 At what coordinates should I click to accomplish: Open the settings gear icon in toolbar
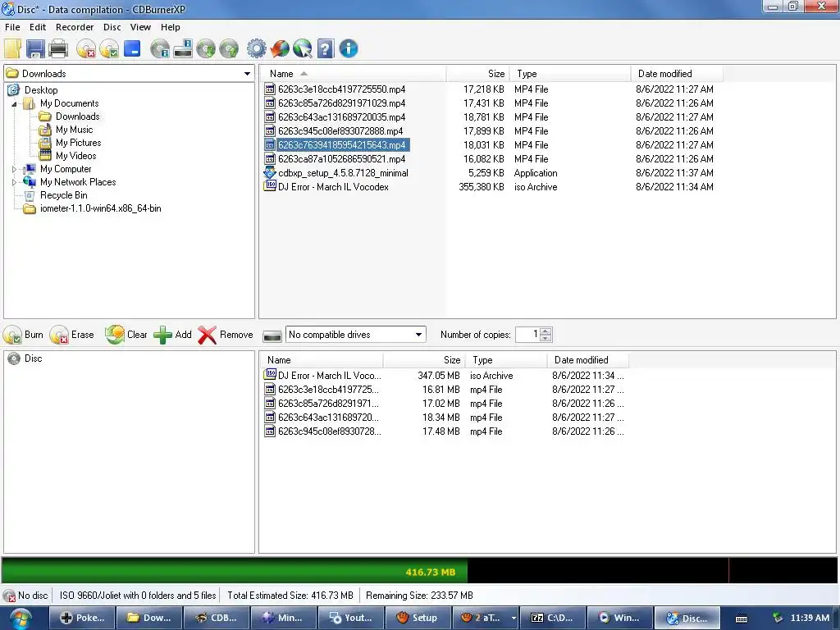(257, 48)
